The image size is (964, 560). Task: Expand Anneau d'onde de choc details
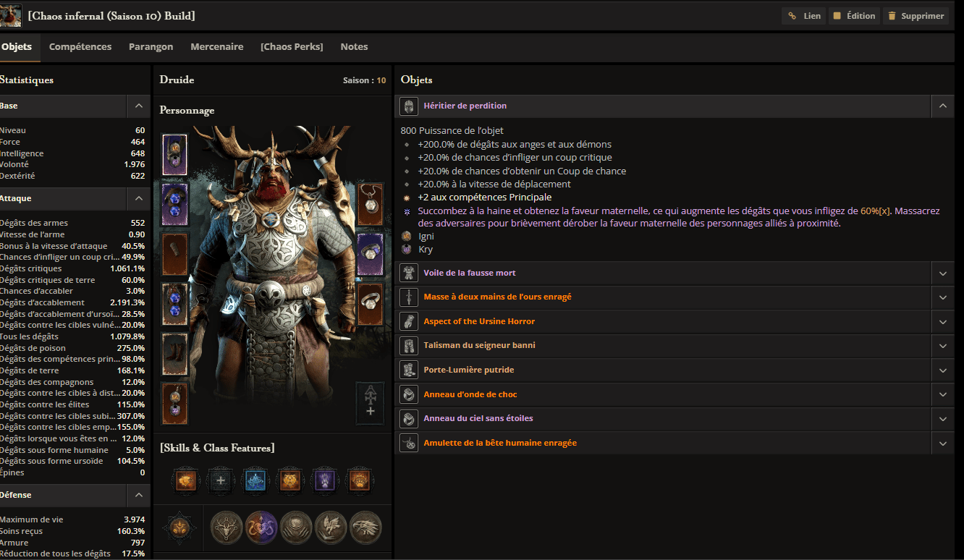pyautogui.click(x=942, y=394)
